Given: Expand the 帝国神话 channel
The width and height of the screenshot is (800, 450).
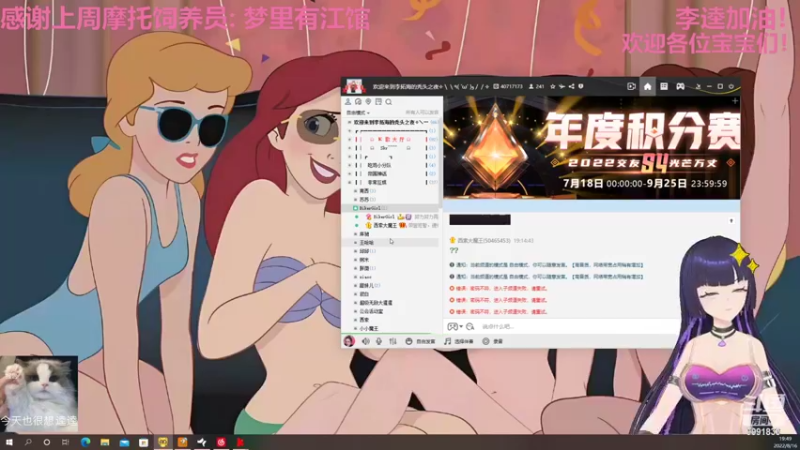Looking at the screenshot, I should 349,173.
